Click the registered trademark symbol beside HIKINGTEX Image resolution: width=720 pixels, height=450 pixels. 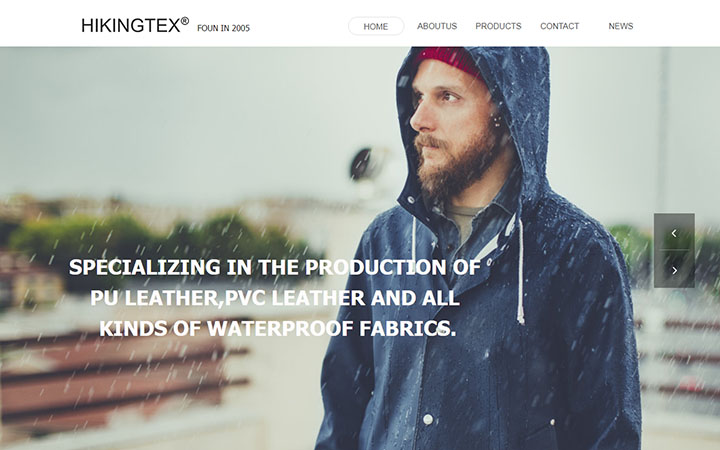click(x=185, y=21)
